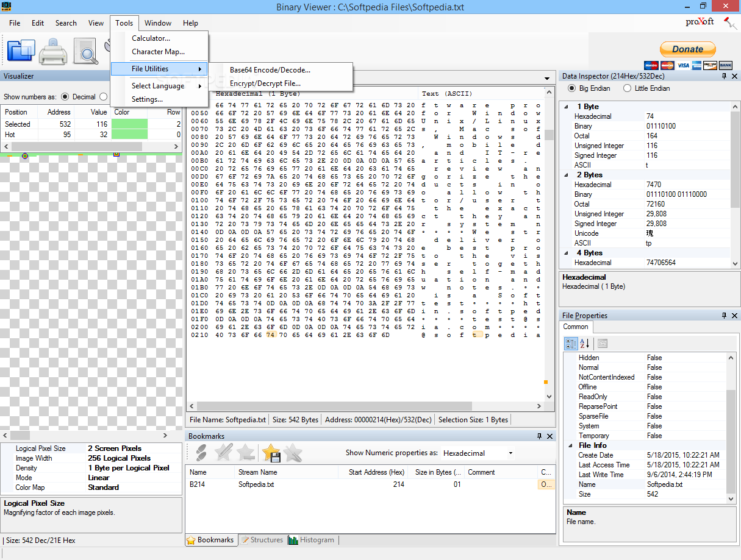Click the green color cell for Selected row
Image resolution: width=741 pixels, height=560 pixels.
coord(130,124)
